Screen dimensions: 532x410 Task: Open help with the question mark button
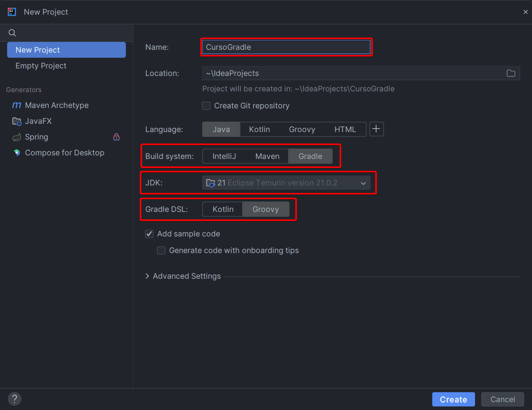[15, 399]
